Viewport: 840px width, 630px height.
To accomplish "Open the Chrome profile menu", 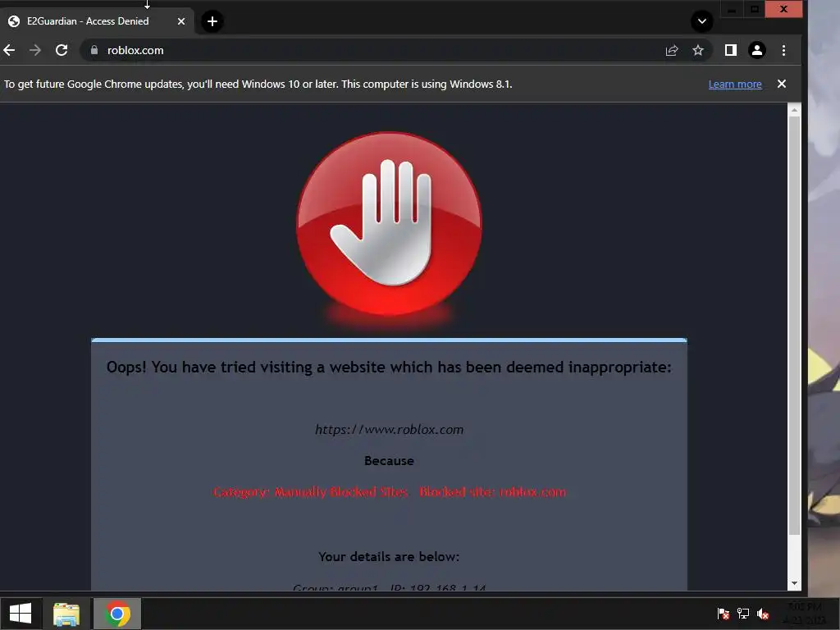I will pos(757,50).
